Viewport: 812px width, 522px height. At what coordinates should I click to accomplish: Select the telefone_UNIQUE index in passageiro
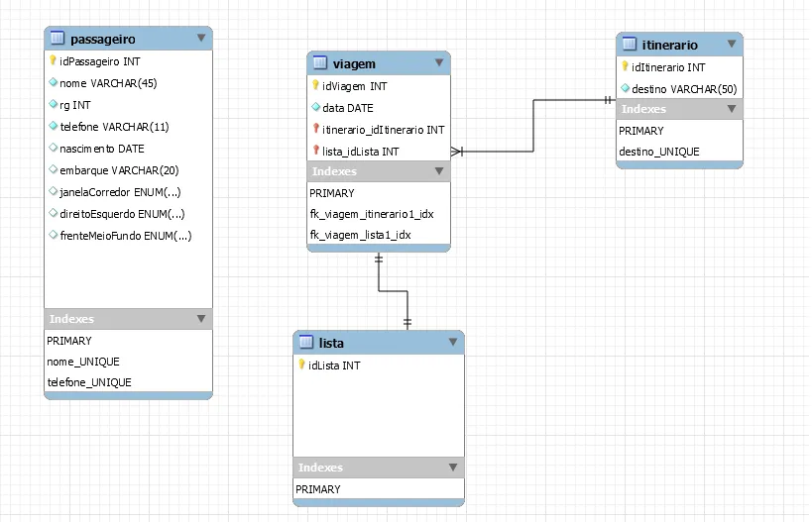tap(89, 382)
